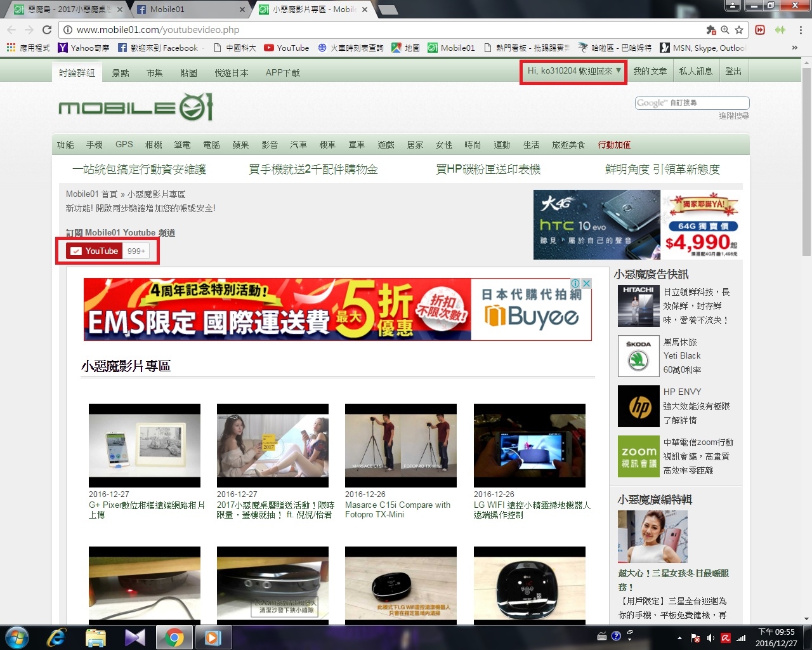The image size is (812, 650).
Task: Open Windows Explorer folder icon on taskbar
Action: 96,637
